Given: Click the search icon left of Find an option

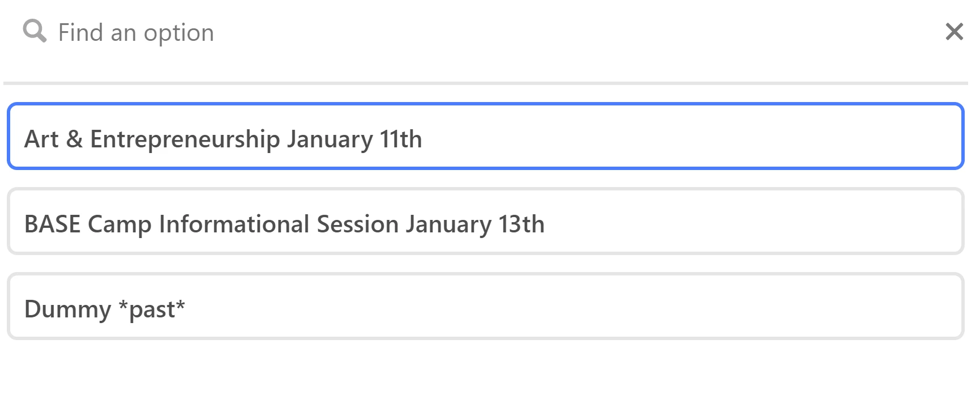Looking at the screenshot, I should point(34,31).
